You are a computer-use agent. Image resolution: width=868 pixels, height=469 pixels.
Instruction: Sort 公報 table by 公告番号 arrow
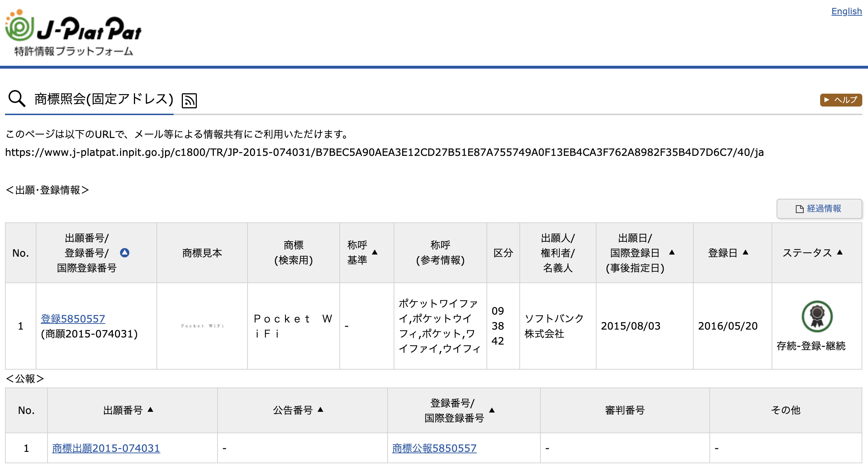tap(320, 410)
